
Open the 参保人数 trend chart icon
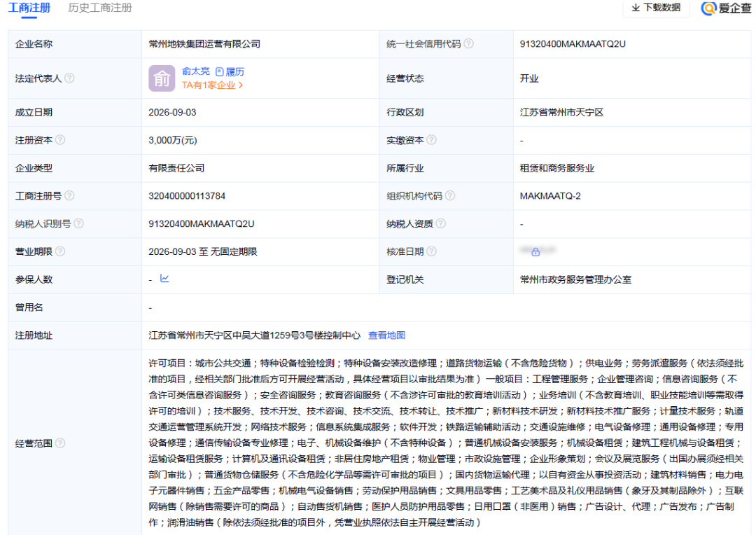[x=164, y=279]
